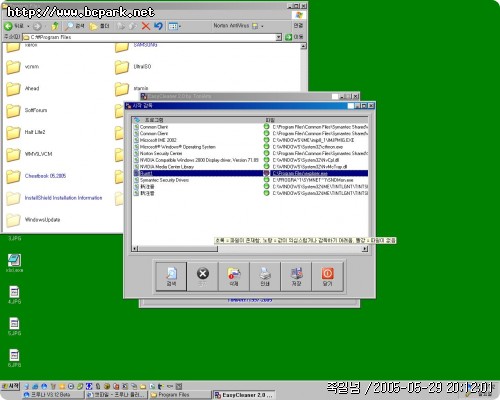The width and height of the screenshot is (500, 400).
Task: Select the first Common Client row
Action: pos(251,127)
